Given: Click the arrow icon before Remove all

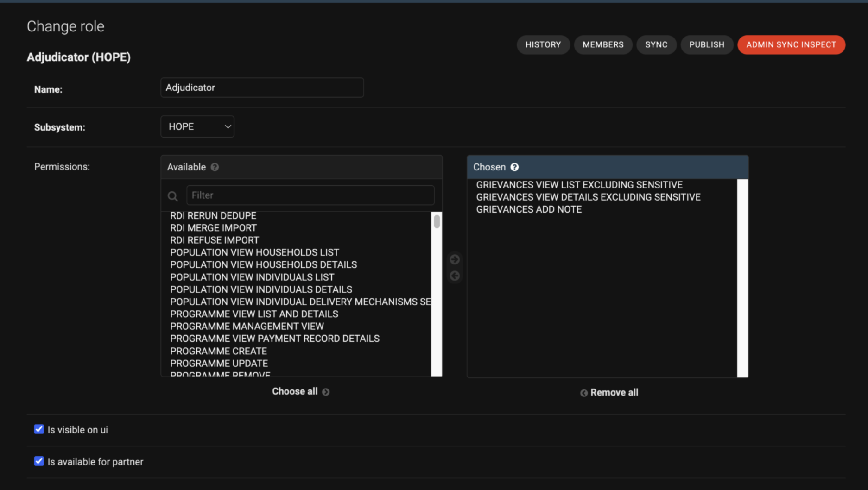Looking at the screenshot, I should [x=584, y=393].
